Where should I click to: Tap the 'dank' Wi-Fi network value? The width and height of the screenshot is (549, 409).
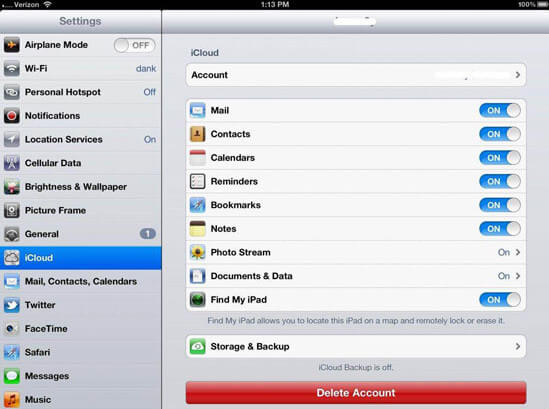point(146,68)
